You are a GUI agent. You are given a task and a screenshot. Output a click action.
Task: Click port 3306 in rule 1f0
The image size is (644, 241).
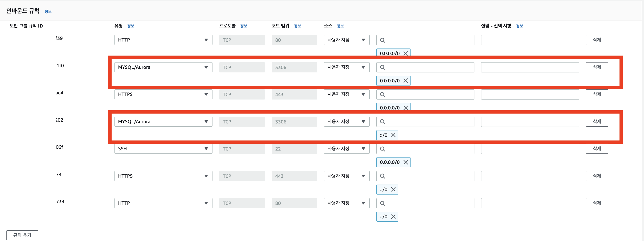pos(294,67)
